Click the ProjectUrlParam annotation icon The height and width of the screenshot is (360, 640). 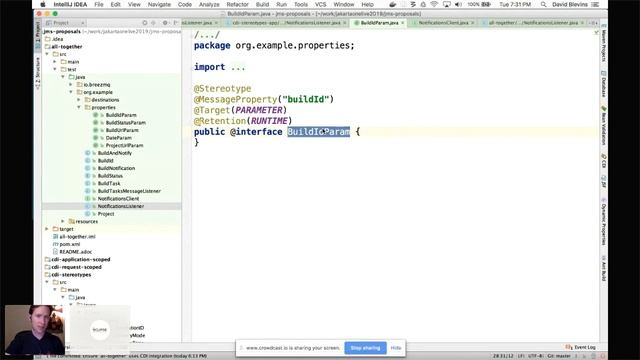[96, 145]
